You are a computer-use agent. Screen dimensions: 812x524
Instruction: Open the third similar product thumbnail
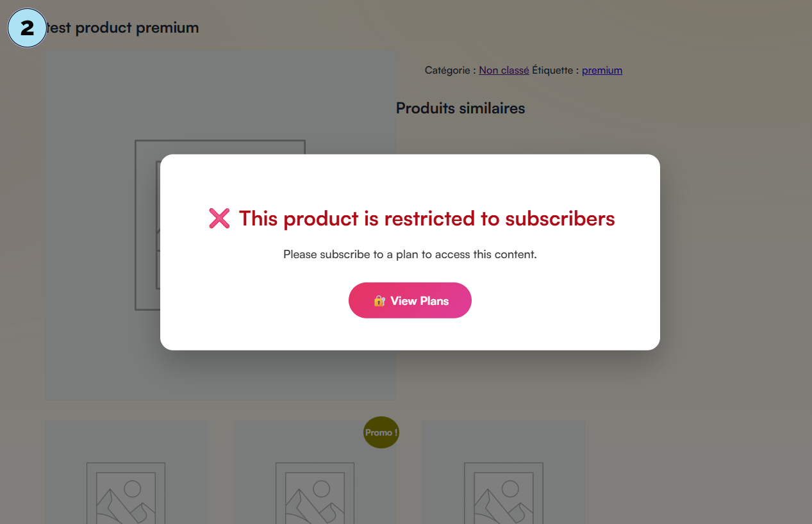(x=504, y=480)
